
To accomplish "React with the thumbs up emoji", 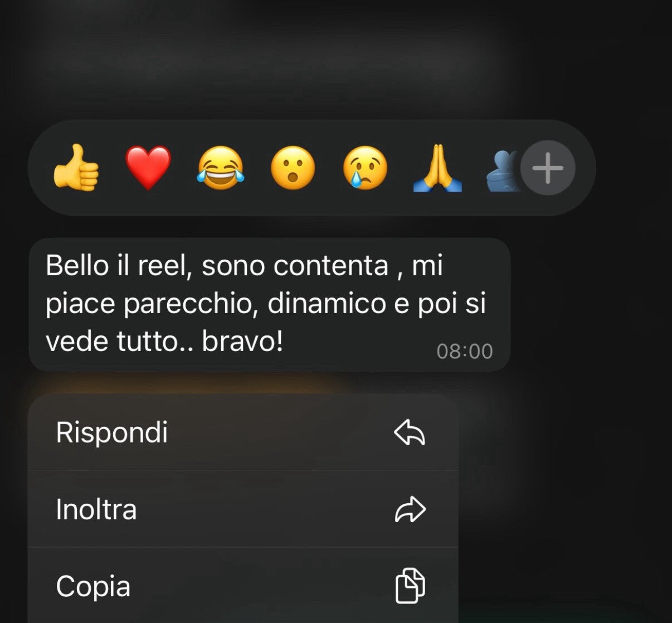I will coord(76,168).
